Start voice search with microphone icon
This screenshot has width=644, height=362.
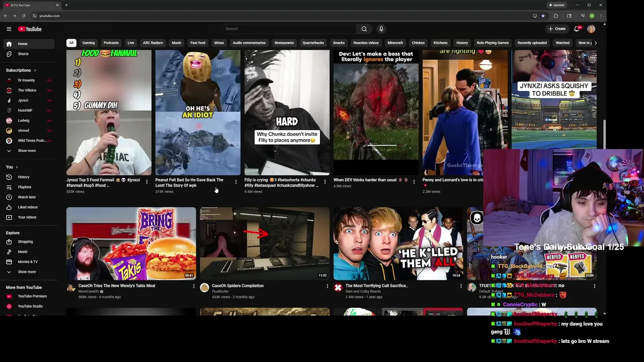[381, 29]
